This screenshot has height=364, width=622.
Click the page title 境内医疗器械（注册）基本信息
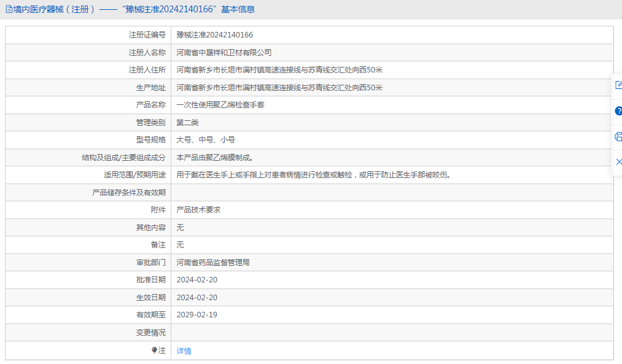[x=134, y=9]
